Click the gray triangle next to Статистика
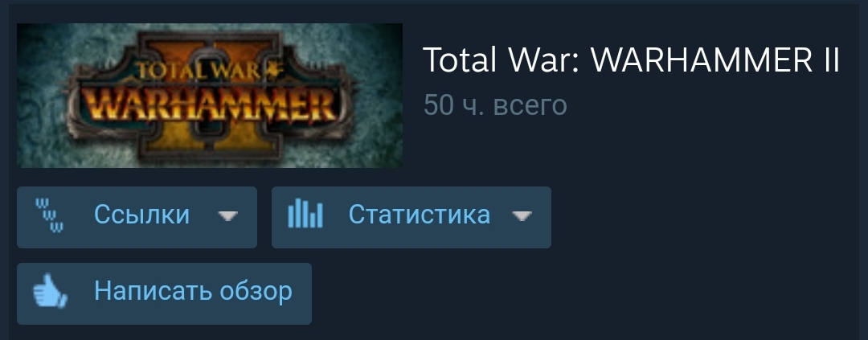 tap(522, 215)
